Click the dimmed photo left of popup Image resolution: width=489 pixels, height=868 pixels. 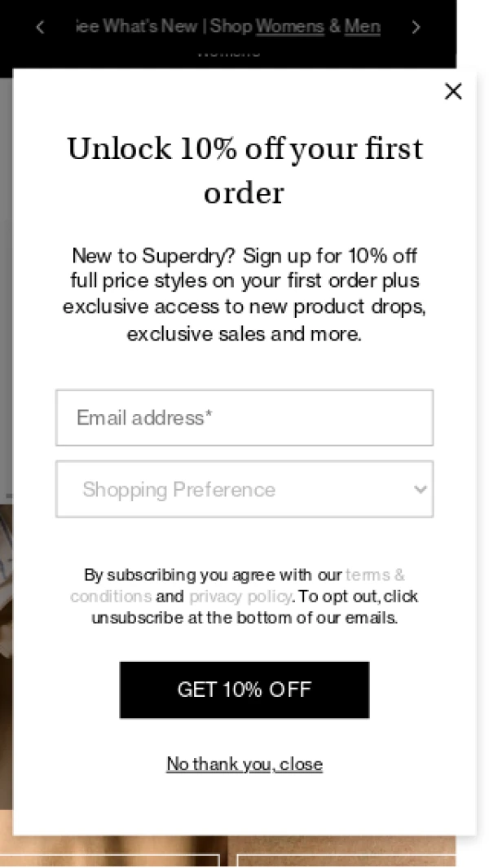[6, 652]
